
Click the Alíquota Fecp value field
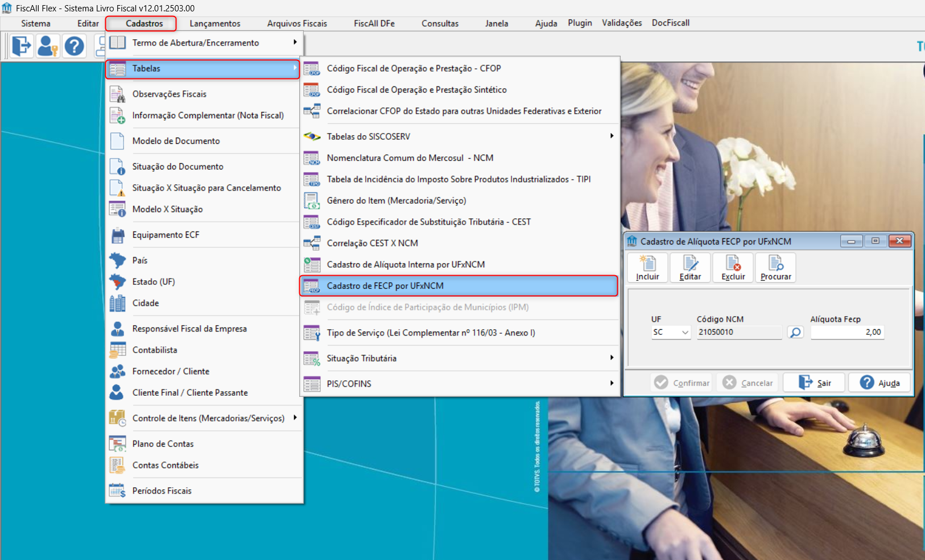847,332
